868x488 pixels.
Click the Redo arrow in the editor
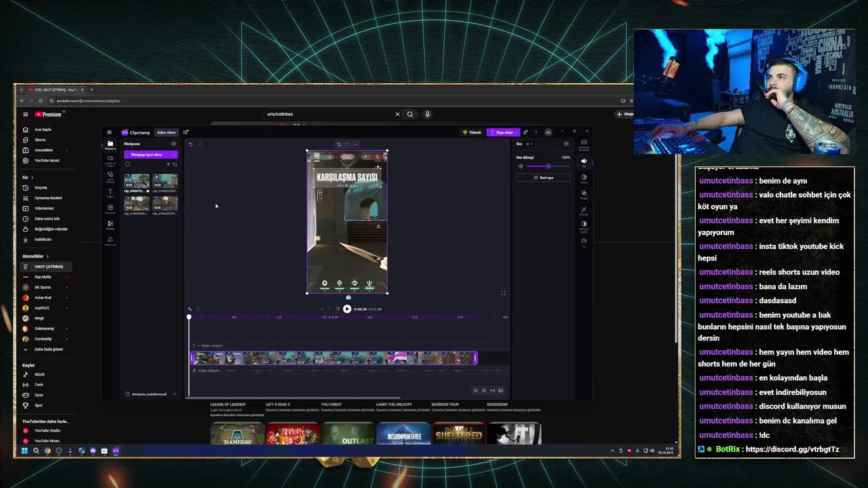pos(199,144)
